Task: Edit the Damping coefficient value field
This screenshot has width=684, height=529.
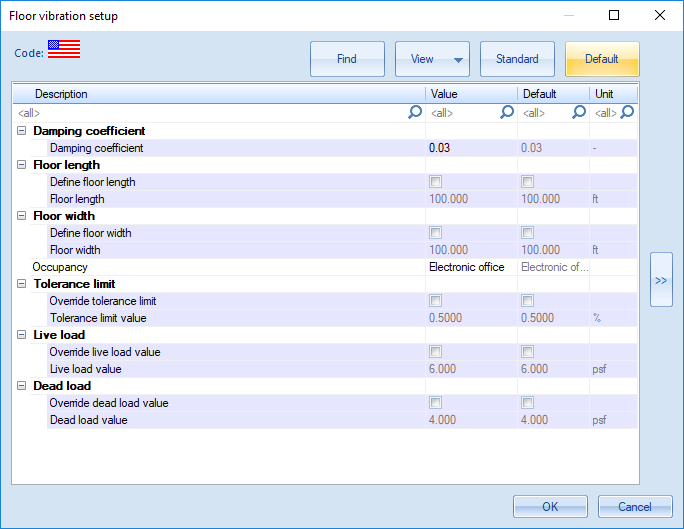Action: [x=470, y=148]
